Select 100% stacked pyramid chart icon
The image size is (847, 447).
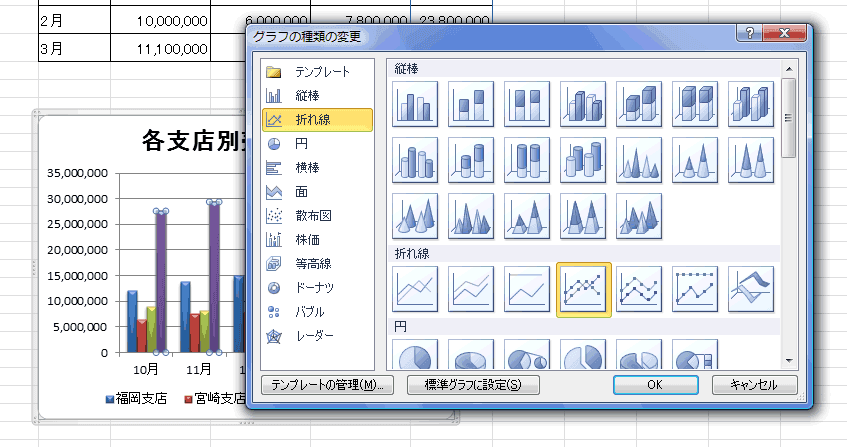583,216
